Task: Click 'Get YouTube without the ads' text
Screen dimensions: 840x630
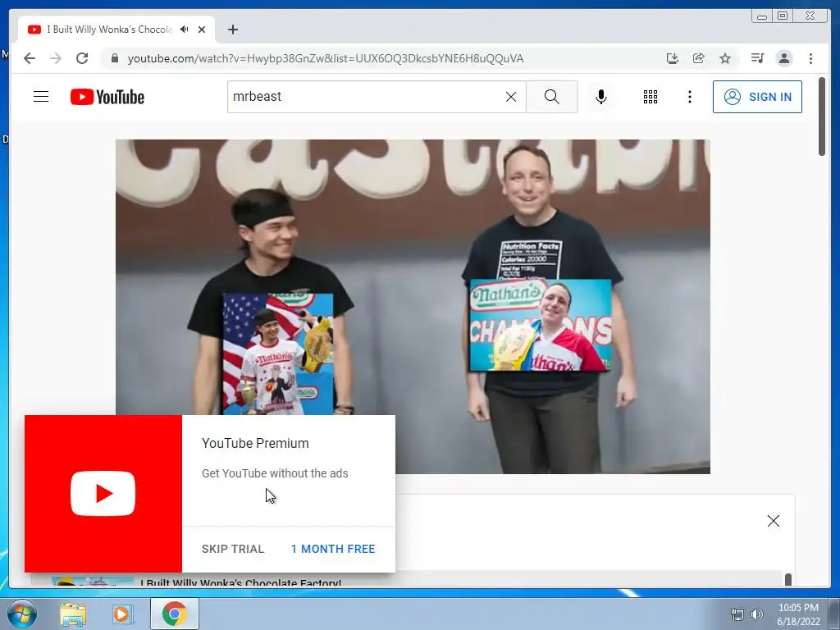Action: click(275, 473)
